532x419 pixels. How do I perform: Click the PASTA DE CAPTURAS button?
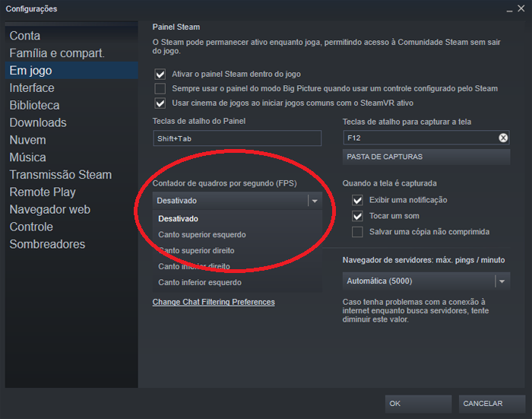[x=426, y=157]
